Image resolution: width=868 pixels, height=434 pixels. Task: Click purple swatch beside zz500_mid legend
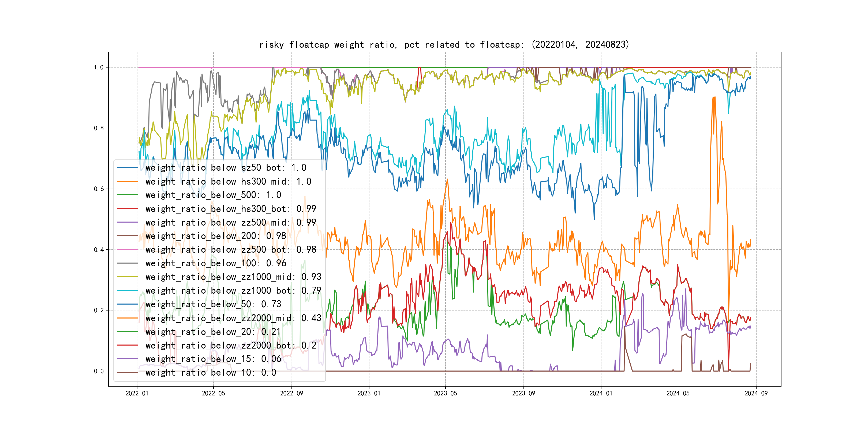(x=127, y=222)
